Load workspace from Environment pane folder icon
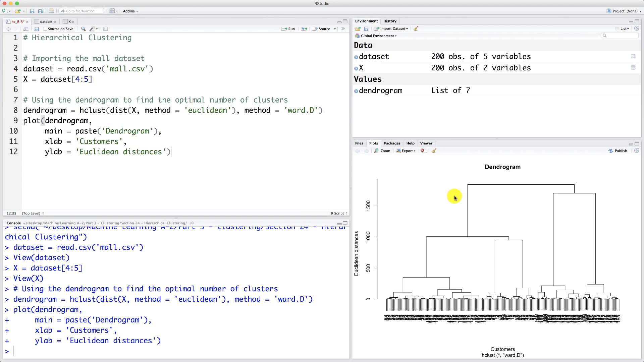The height and width of the screenshot is (362, 644). pyautogui.click(x=358, y=29)
